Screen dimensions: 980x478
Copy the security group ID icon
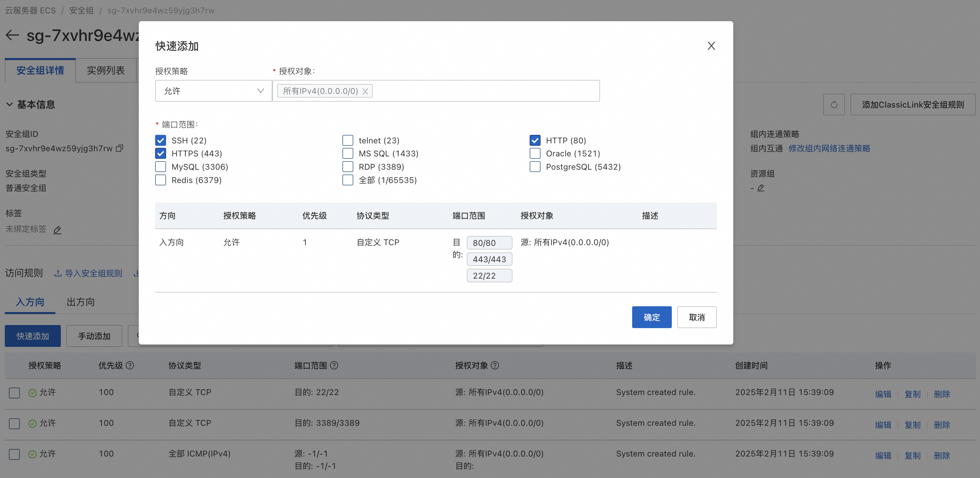click(120, 148)
